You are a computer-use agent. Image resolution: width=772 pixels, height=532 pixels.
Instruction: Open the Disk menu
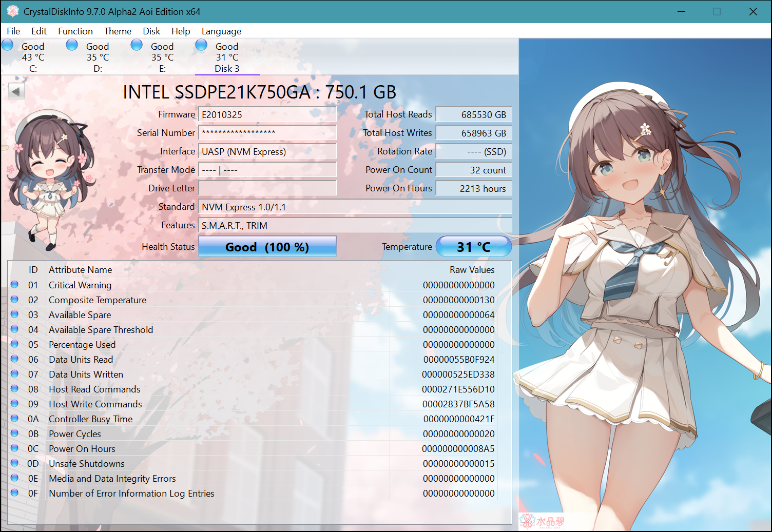(151, 31)
